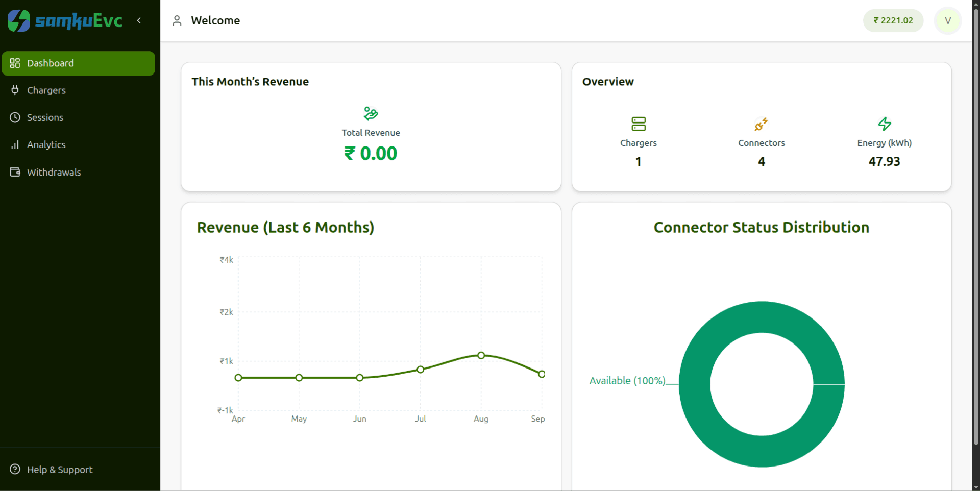The height and width of the screenshot is (491, 980).
Task: Open the Analytics section
Action: coord(78,145)
